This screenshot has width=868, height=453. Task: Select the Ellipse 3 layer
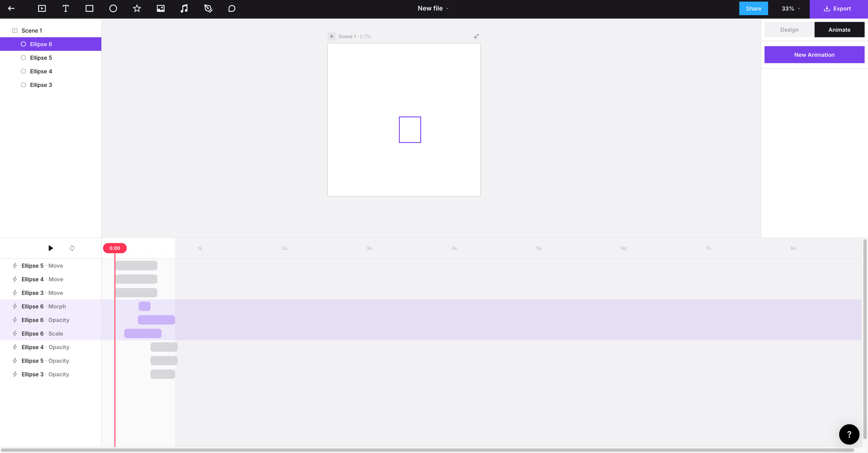(41, 85)
